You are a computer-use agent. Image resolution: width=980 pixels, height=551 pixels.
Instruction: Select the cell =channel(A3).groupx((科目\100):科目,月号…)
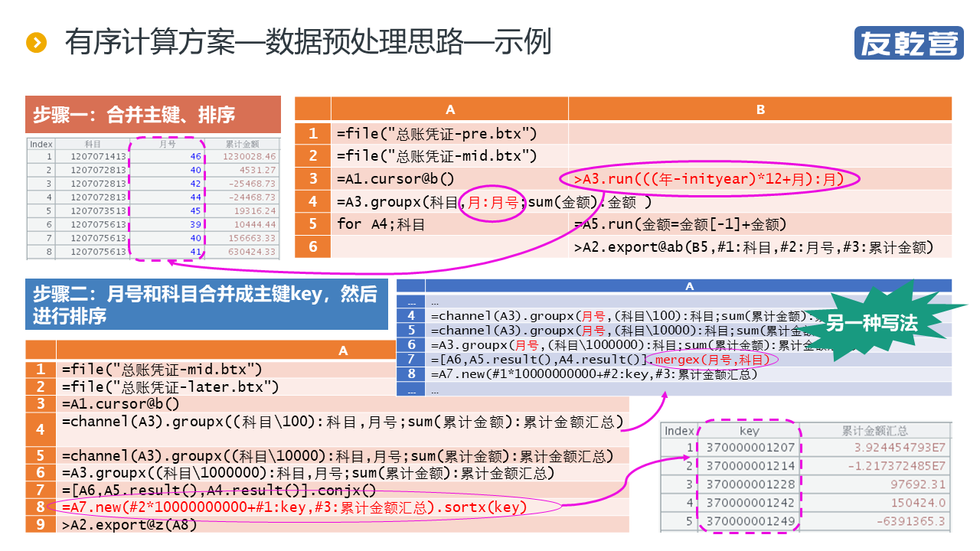pos(342,429)
